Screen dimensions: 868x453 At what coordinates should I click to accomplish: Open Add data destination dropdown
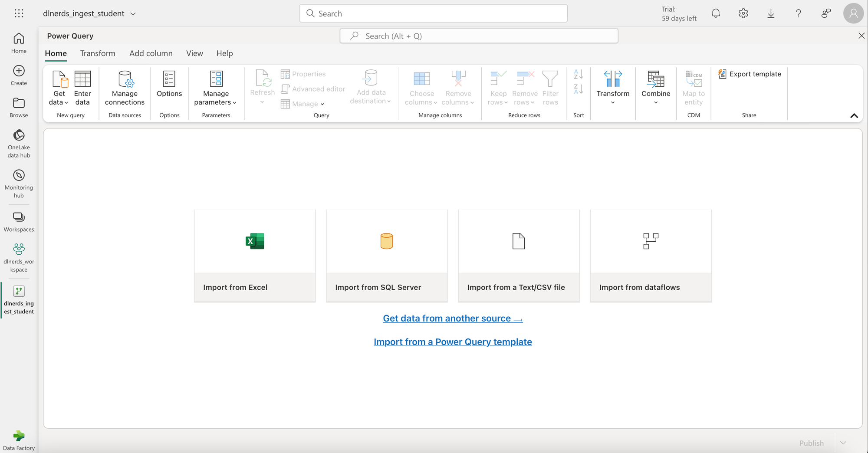(371, 88)
